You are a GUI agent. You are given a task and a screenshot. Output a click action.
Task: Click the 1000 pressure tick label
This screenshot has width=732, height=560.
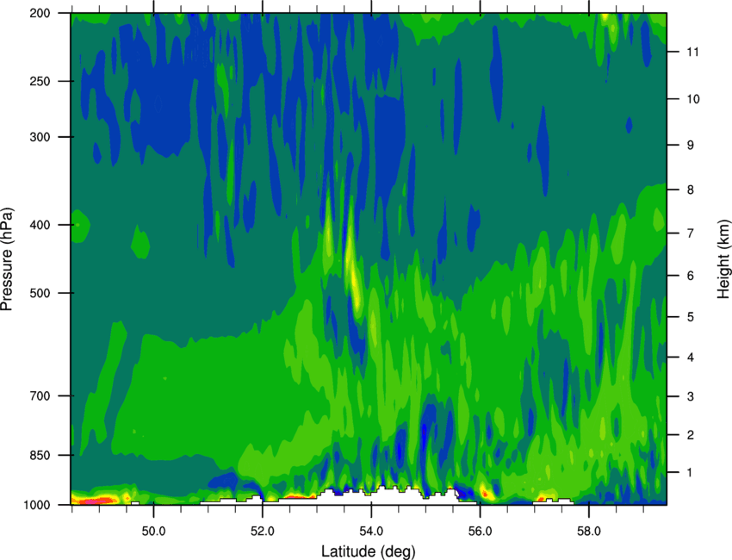[x=36, y=505]
